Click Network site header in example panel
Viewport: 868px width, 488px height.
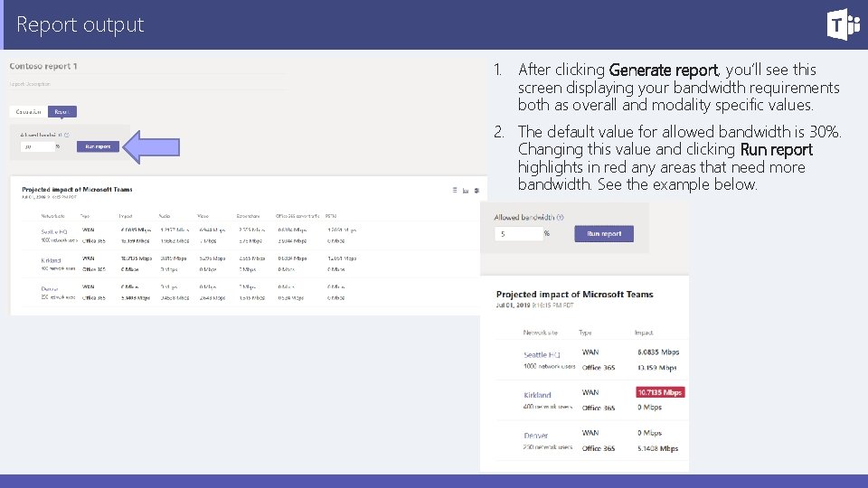coord(541,333)
